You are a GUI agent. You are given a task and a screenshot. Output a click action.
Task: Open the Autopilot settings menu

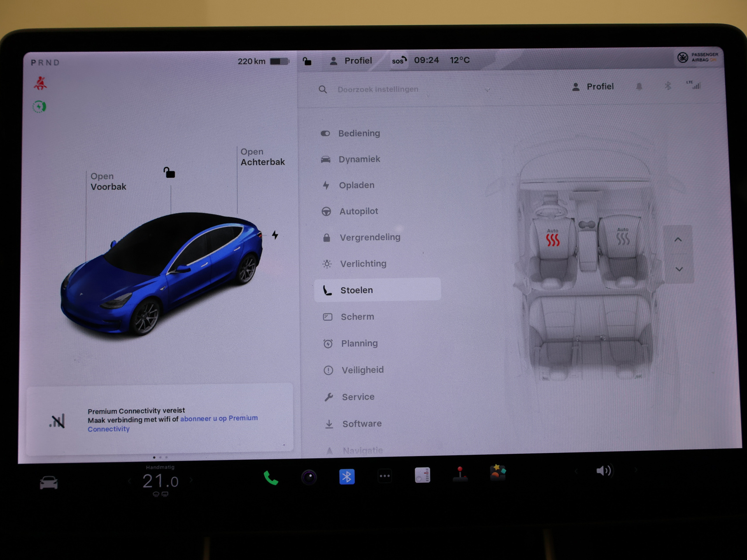point(358,211)
